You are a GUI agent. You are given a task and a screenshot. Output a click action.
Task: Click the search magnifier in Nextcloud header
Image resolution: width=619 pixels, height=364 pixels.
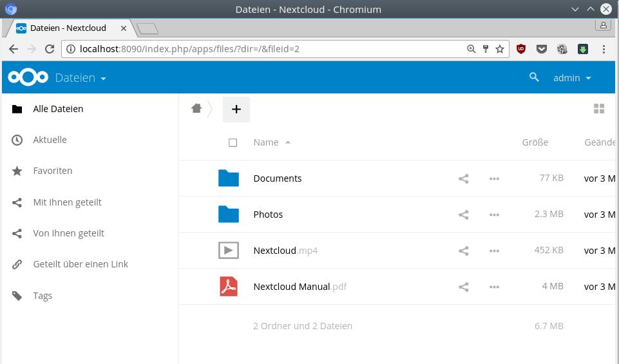pyautogui.click(x=534, y=77)
